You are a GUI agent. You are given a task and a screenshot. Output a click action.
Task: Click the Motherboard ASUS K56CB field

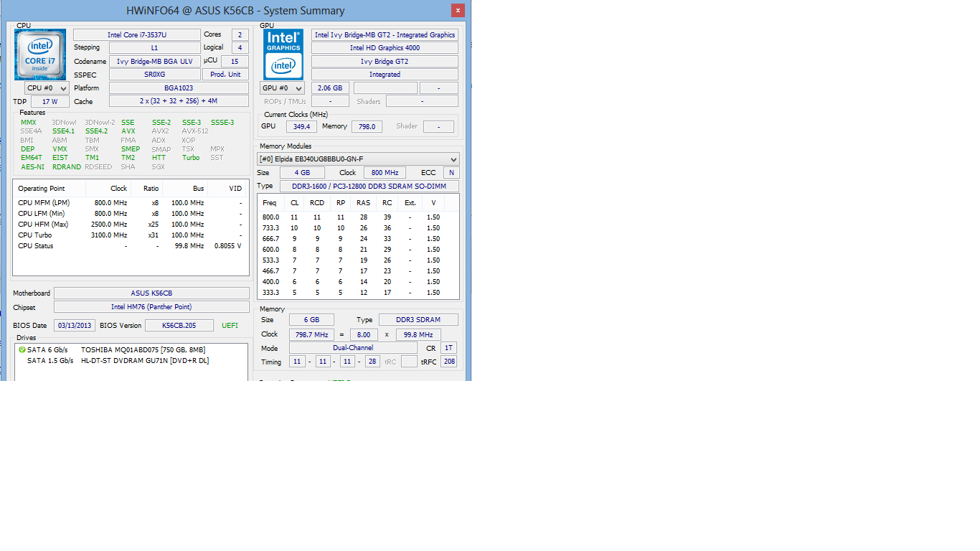tap(151, 293)
